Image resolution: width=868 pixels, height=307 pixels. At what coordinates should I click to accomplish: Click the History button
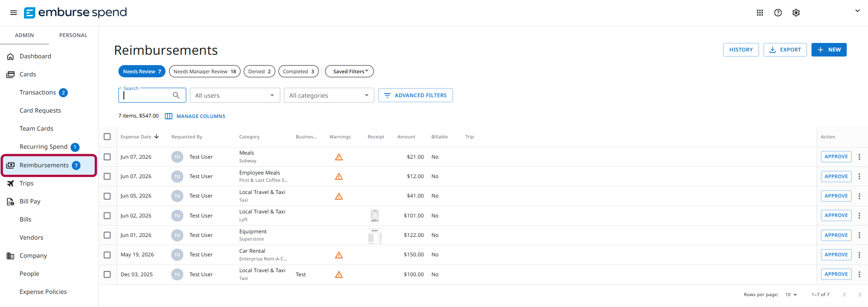(x=741, y=50)
